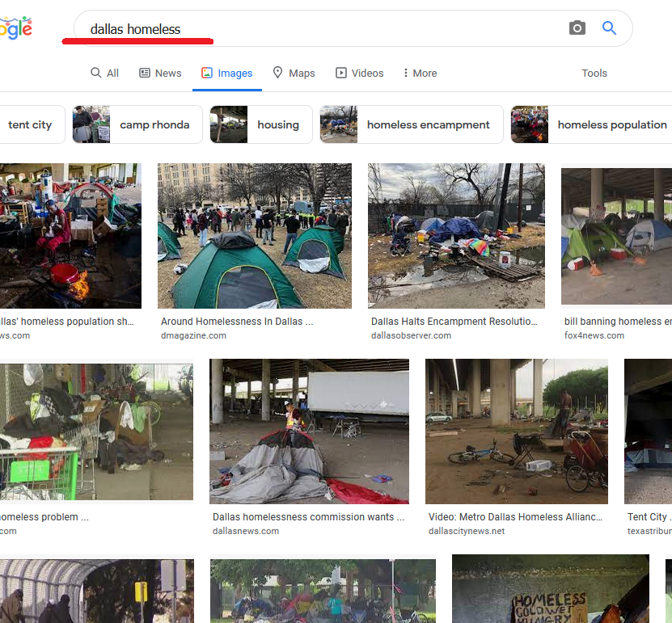Screen dimensions: 672x623
Task: Select the tent city suggestion chip
Action: (x=29, y=124)
